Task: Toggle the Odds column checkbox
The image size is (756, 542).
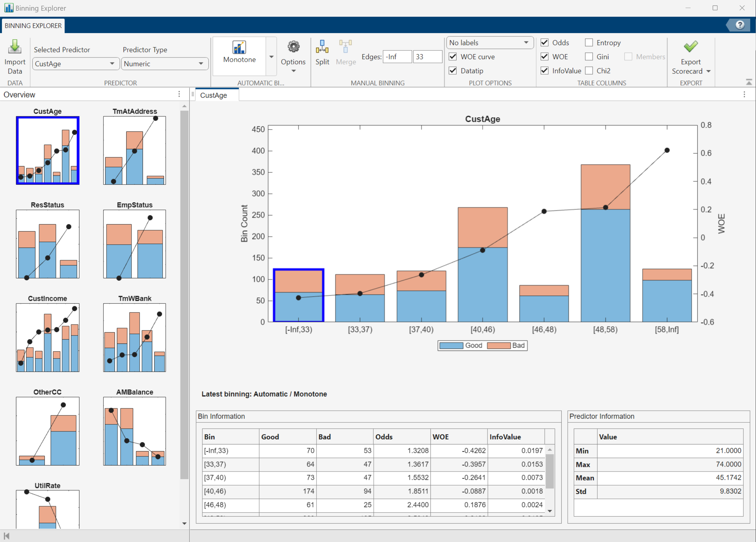Action: point(544,42)
